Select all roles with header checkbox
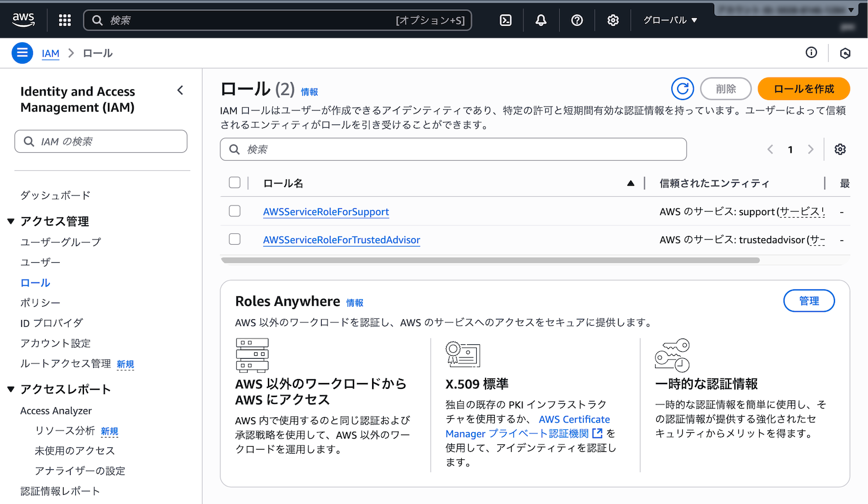 234,183
